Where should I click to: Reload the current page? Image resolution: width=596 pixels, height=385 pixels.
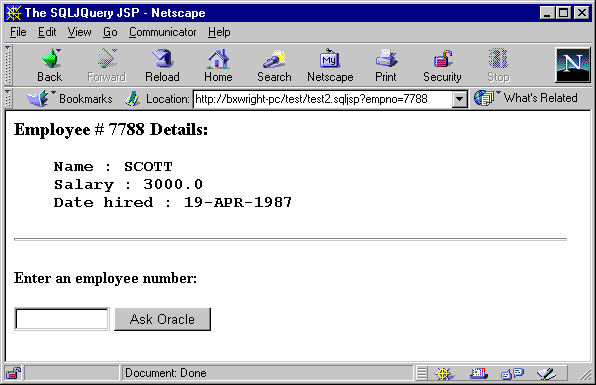click(x=162, y=65)
